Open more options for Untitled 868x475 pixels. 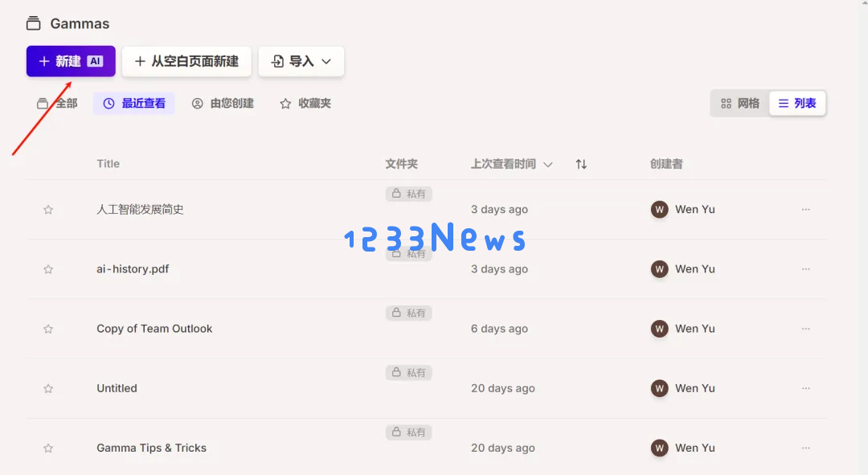805,389
